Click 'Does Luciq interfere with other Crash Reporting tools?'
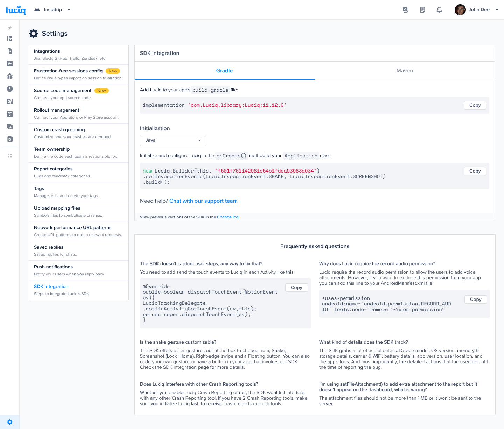This screenshot has width=504, height=429. pos(199,384)
